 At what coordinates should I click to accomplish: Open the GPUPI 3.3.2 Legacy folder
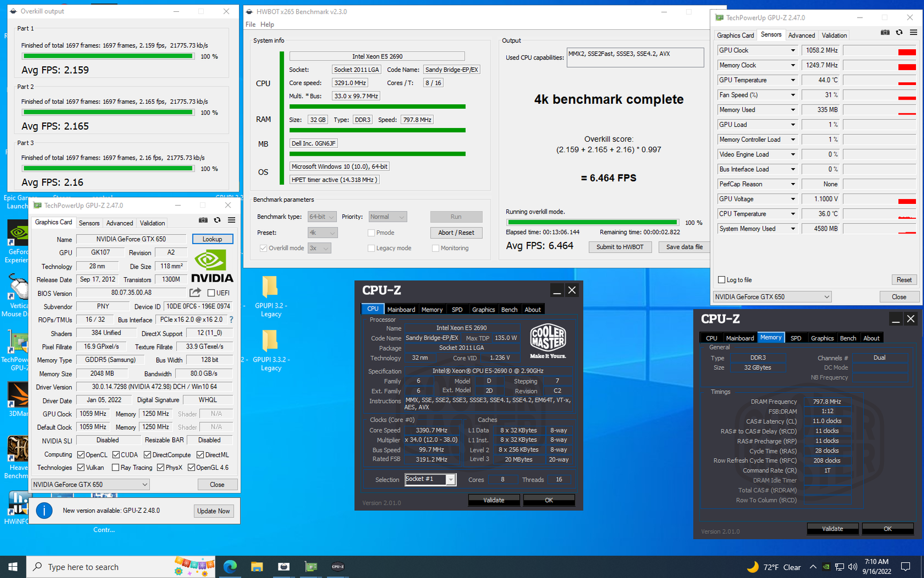pyautogui.click(x=270, y=351)
